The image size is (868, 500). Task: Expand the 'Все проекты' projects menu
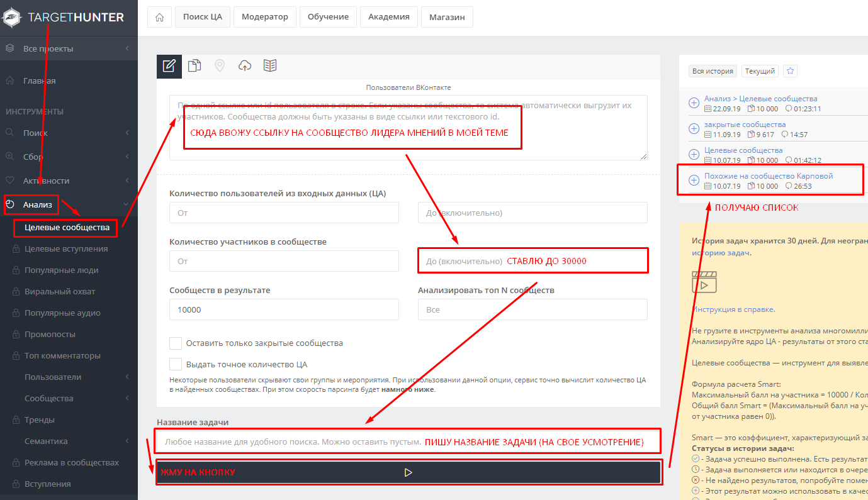coord(69,48)
